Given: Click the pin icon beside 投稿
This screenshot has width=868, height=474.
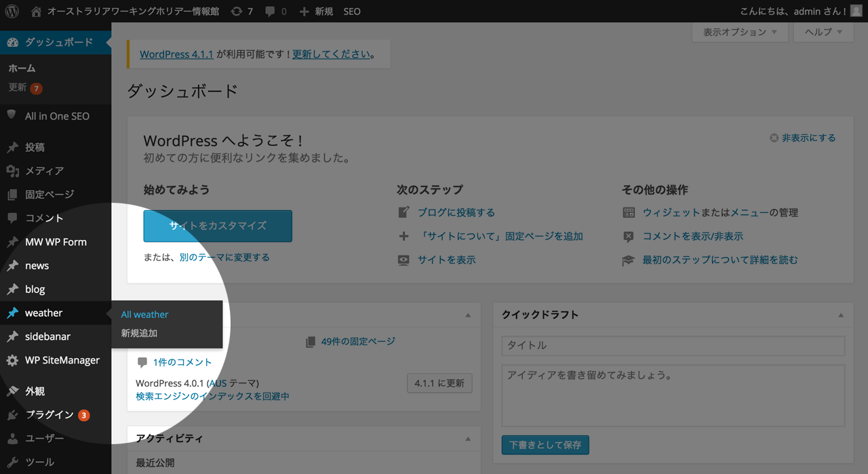Looking at the screenshot, I should point(12,147).
